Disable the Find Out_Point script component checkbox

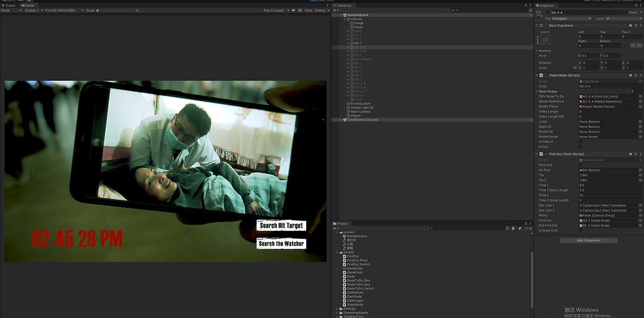546,154
